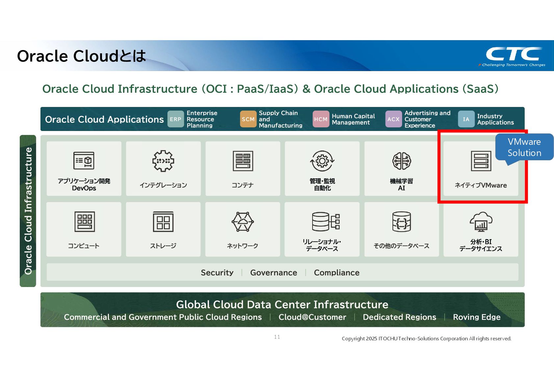Screen dimensions: 554x392
Task: Select the Supply Chain and Manufacturing label
Action: 280,119
